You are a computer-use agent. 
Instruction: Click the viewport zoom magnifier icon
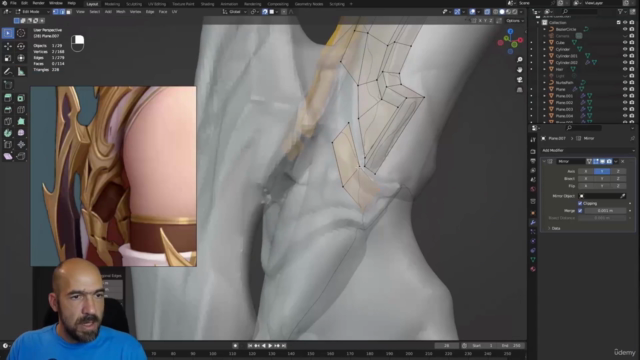(x=520, y=60)
